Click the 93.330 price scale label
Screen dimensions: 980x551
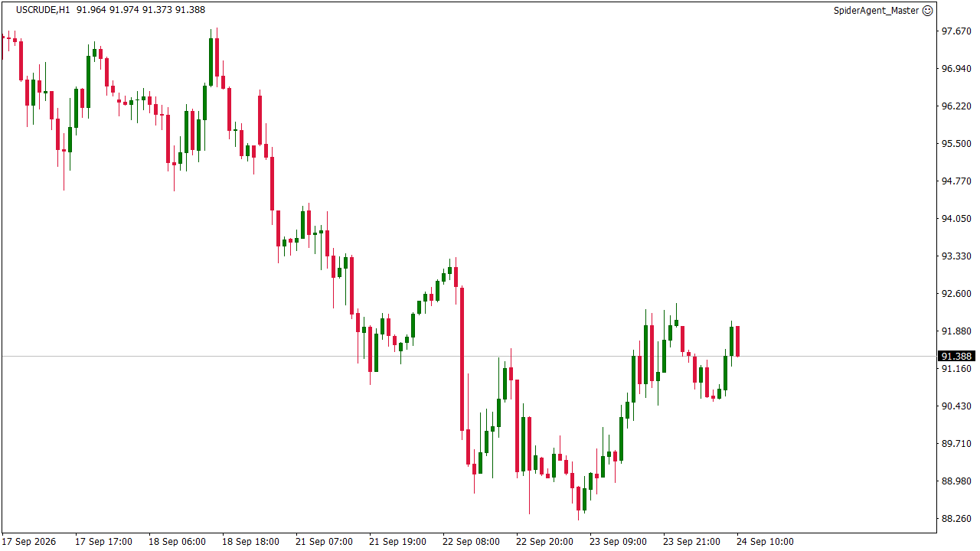pyautogui.click(x=956, y=256)
